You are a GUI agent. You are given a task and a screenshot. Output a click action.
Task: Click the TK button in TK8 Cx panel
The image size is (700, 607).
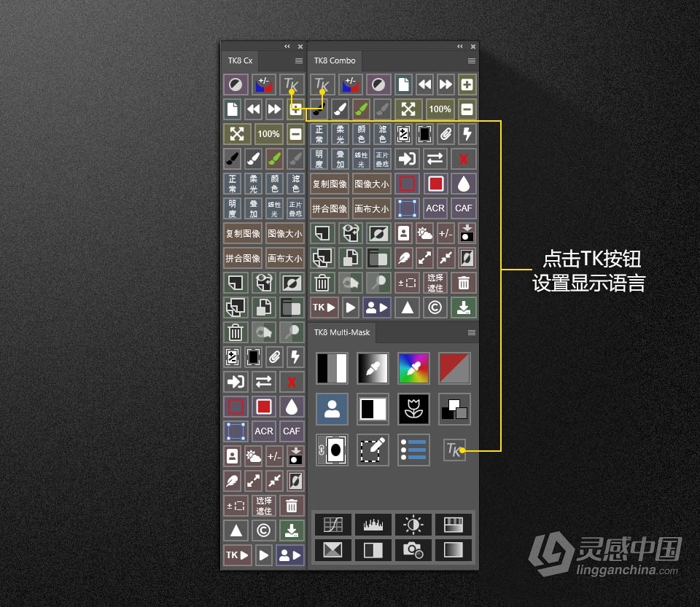(292, 85)
